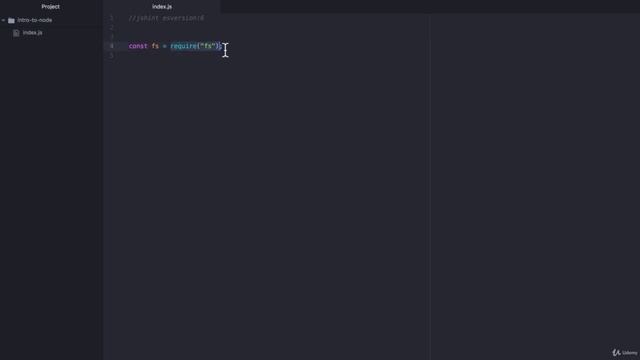
Task: Click the jshint comment on line 1
Action: point(166,18)
